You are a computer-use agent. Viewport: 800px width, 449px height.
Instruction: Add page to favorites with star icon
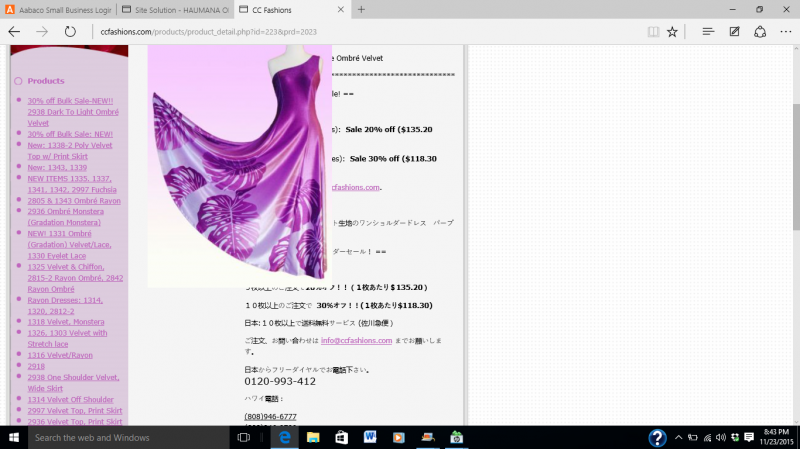point(672,31)
